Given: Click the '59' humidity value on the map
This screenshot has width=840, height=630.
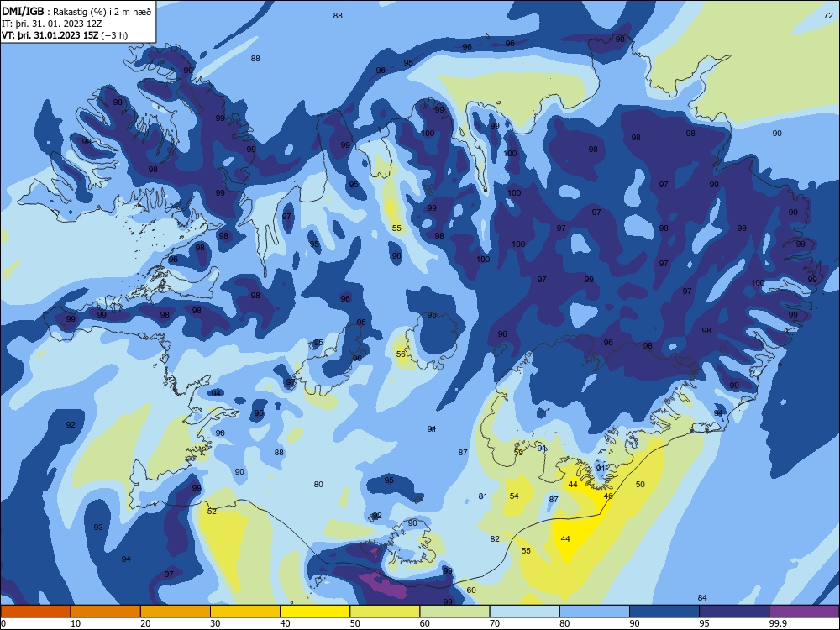Looking at the screenshot, I should click(518, 452).
